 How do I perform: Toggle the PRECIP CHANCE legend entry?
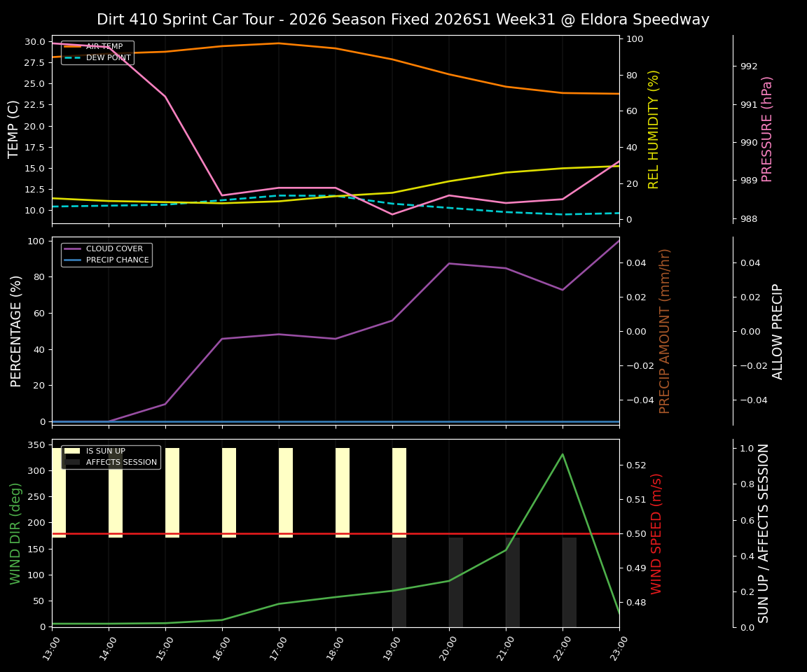click(117, 260)
